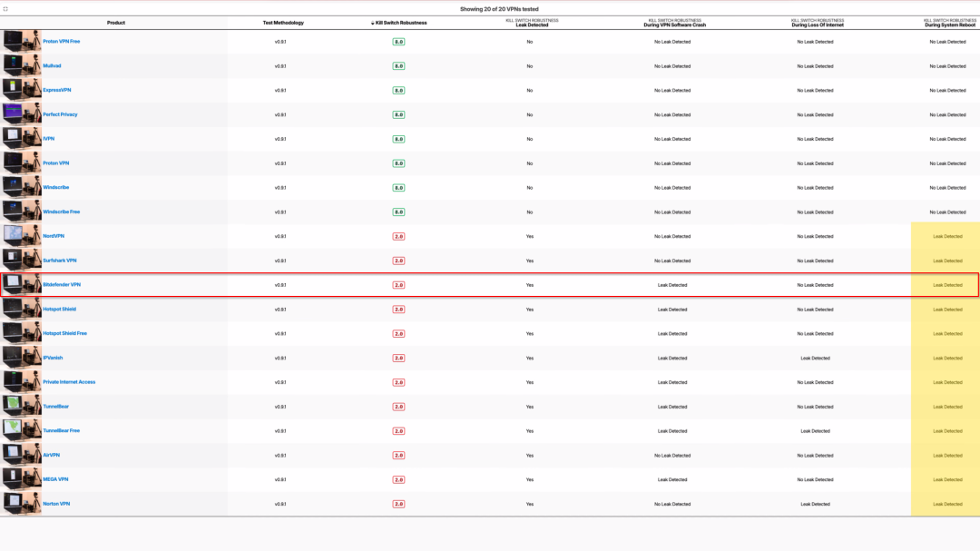This screenshot has width=980, height=551.
Task: Open the IVPN product link
Action: 49,139
